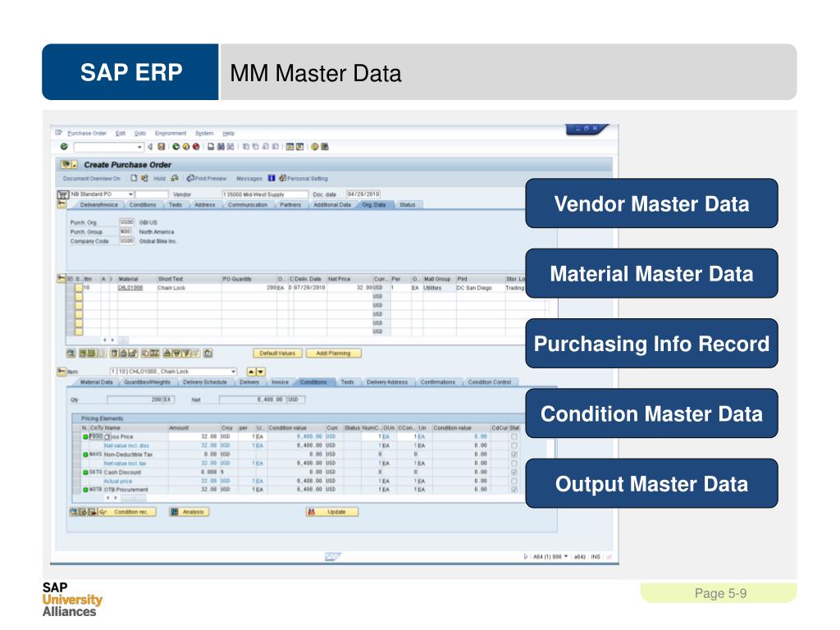Open the item selector Chain Lock dropdown
Image resolution: width=840 pixels, height=630 pixels.
[x=234, y=372]
